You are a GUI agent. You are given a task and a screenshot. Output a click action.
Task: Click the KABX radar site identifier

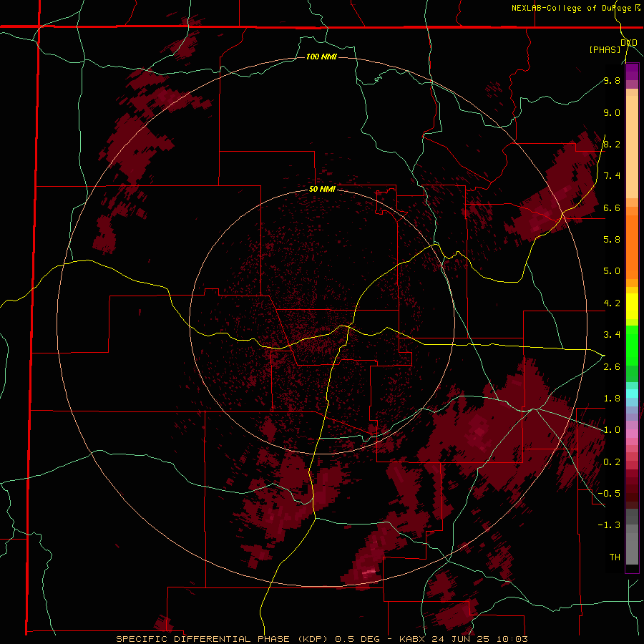coord(413,639)
